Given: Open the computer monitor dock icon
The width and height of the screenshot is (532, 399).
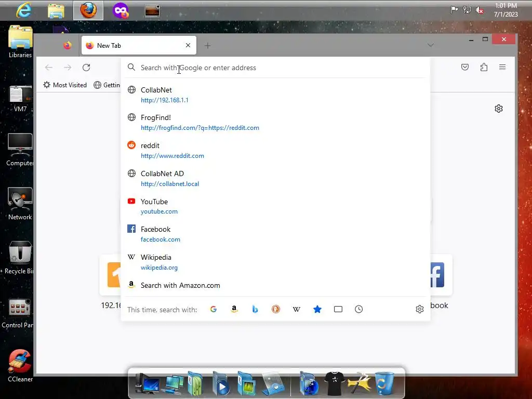Looking at the screenshot, I should pyautogui.click(x=147, y=383).
